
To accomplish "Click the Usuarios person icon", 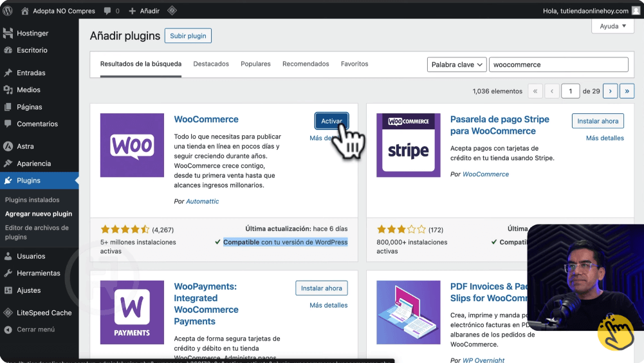I will click(x=8, y=256).
